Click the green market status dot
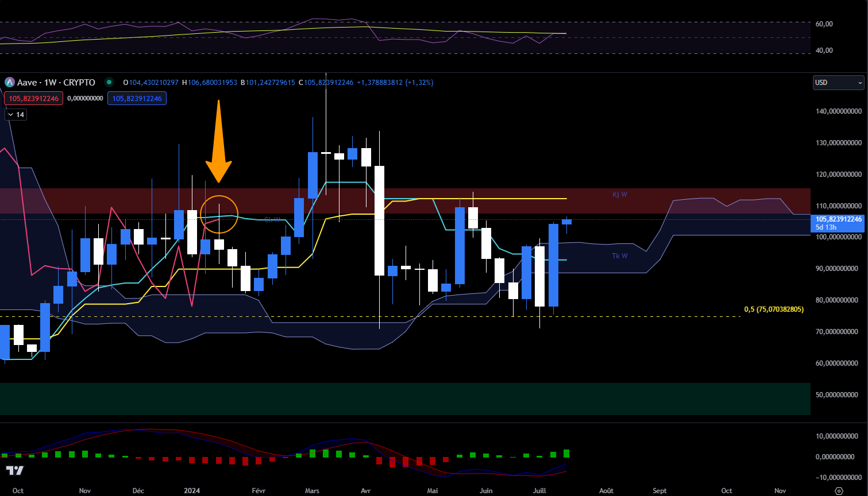Screen dimensions: 868x496 click(x=110, y=83)
